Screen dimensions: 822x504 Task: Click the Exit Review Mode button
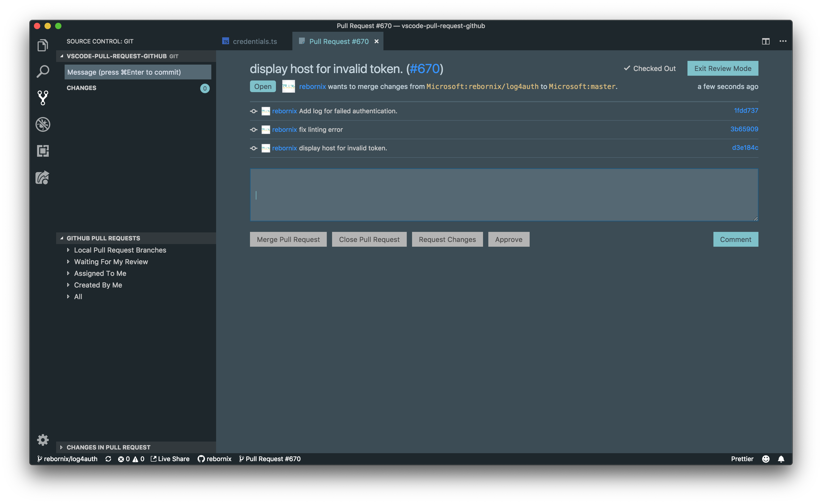[723, 68]
